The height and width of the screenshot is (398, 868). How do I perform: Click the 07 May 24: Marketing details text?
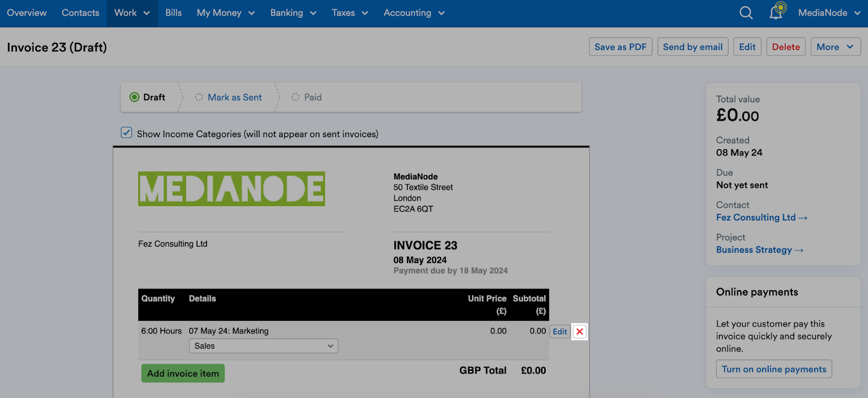228,331
